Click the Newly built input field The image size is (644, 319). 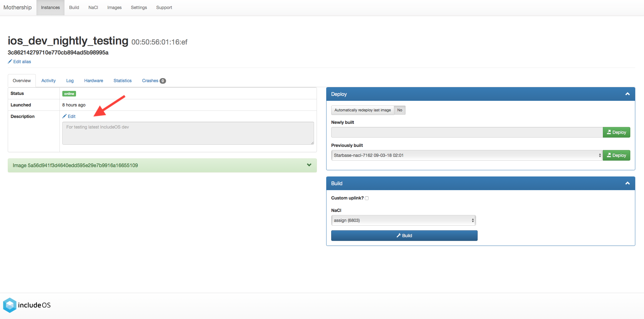[467, 132]
